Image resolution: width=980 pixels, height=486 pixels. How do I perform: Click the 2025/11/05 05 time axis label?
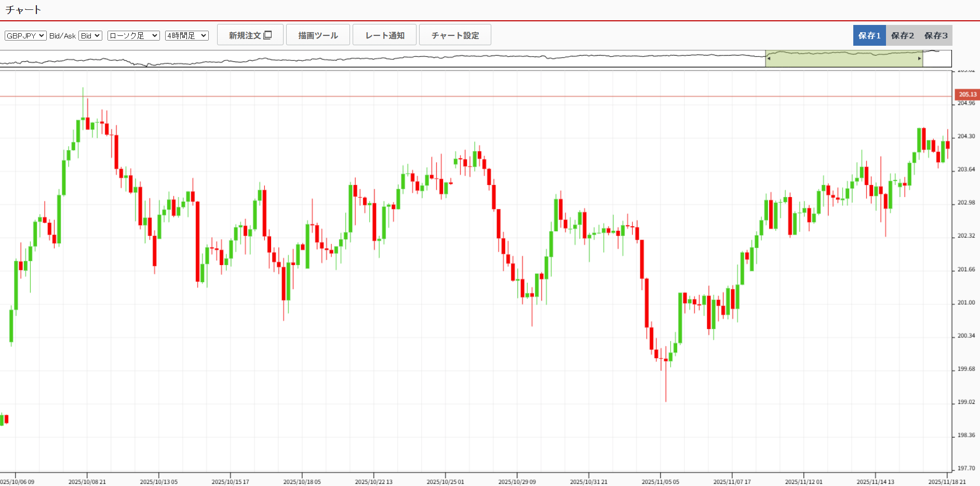(660, 482)
